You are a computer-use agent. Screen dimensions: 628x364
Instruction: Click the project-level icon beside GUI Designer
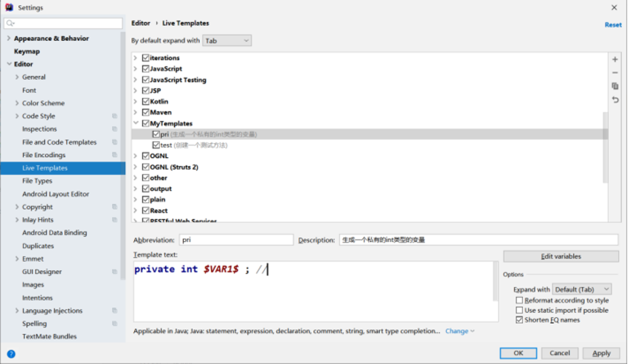[x=115, y=272]
